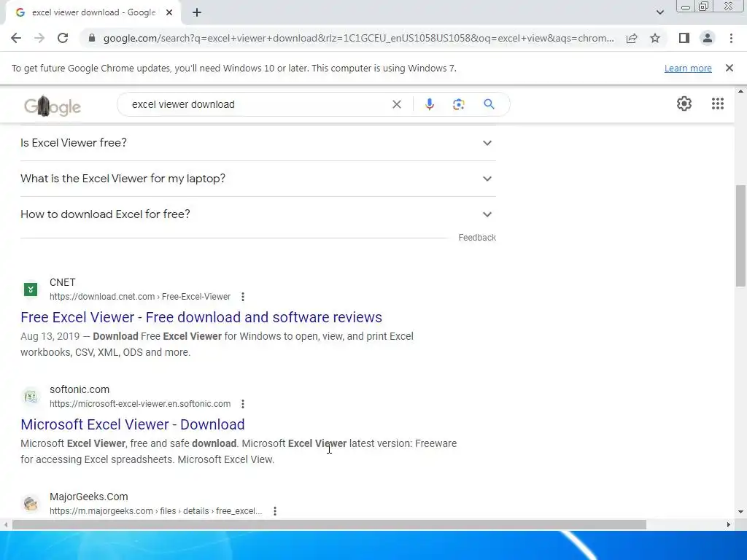Click the address bar URL
This screenshot has width=747, height=560.
point(358,38)
